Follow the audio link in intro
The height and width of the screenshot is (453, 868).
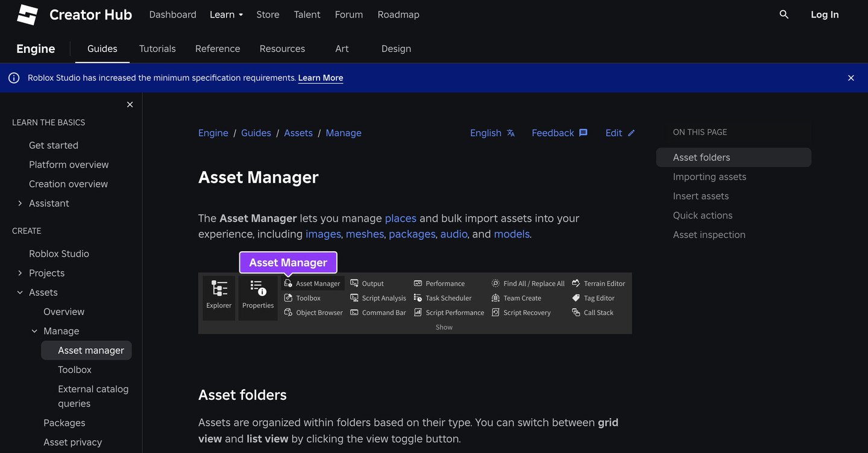(454, 234)
